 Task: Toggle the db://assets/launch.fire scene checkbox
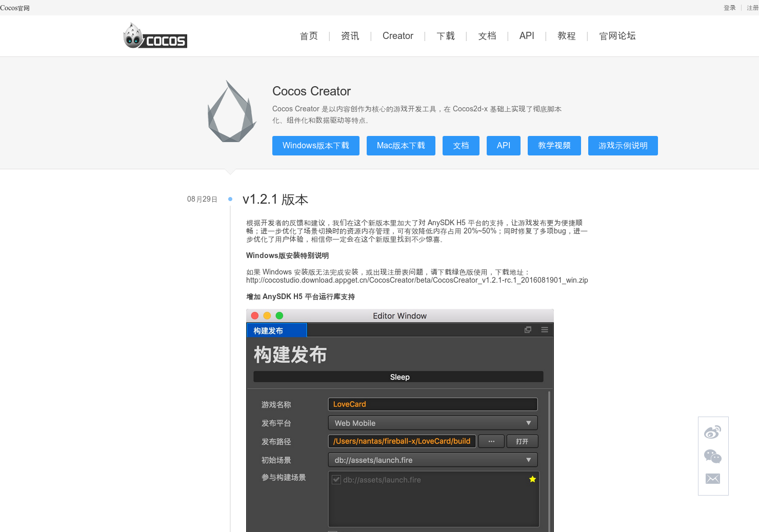click(x=336, y=480)
